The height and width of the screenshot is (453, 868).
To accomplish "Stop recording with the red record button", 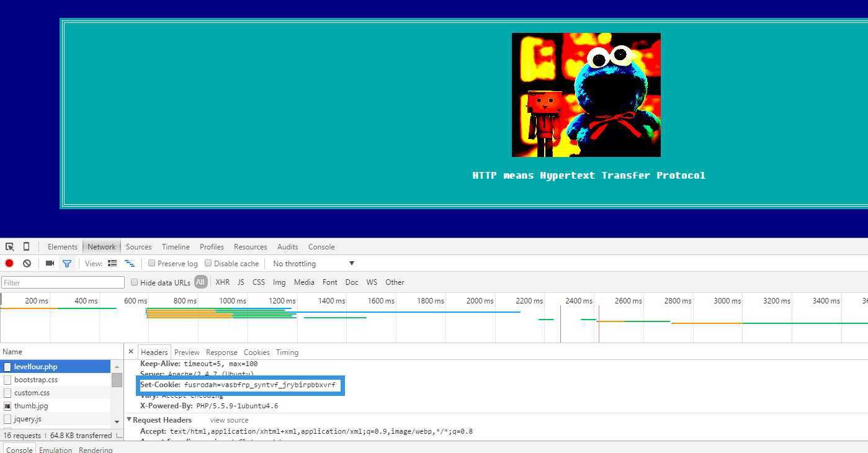I will pyautogui.click(x=9, y=263).
